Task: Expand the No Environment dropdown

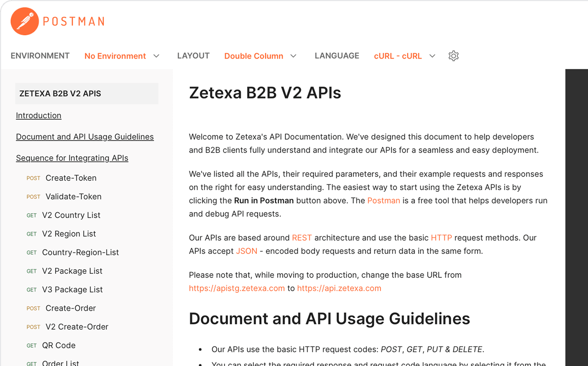Action: 122,56
